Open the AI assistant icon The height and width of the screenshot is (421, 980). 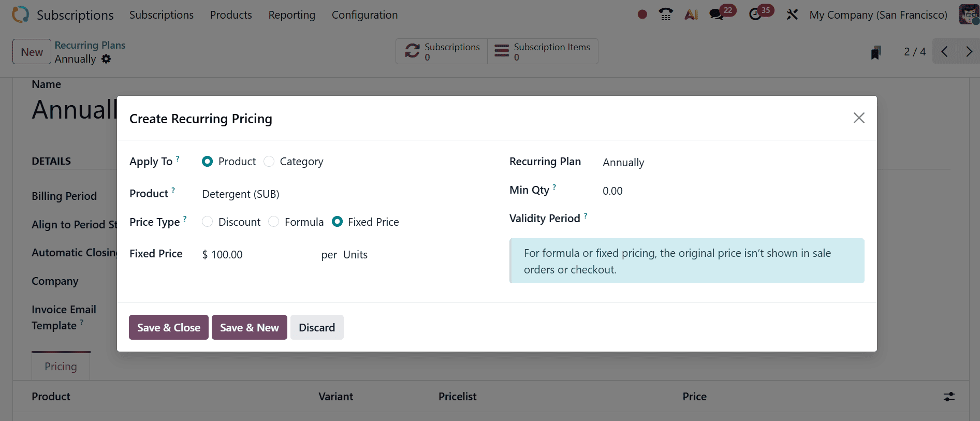tap(691, 14)
